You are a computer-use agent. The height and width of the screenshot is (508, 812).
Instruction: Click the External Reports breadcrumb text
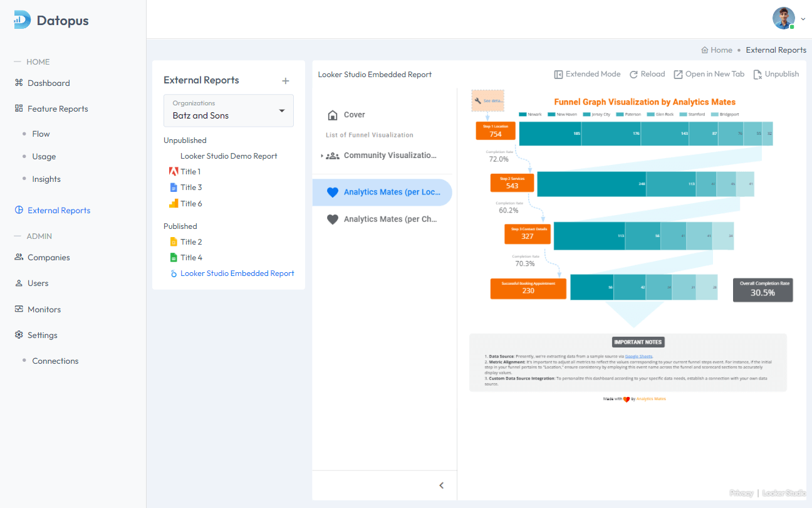click(x=776, y=50)
